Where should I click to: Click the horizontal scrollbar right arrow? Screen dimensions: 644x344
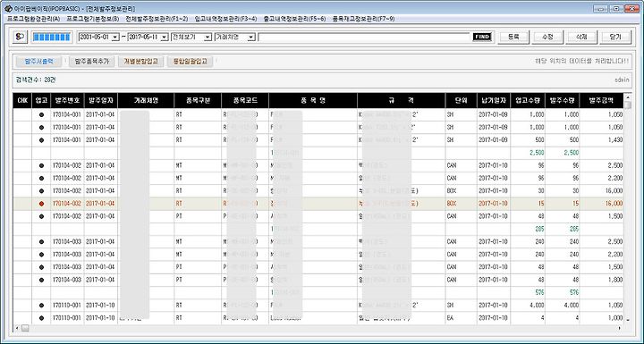point(620,329)
